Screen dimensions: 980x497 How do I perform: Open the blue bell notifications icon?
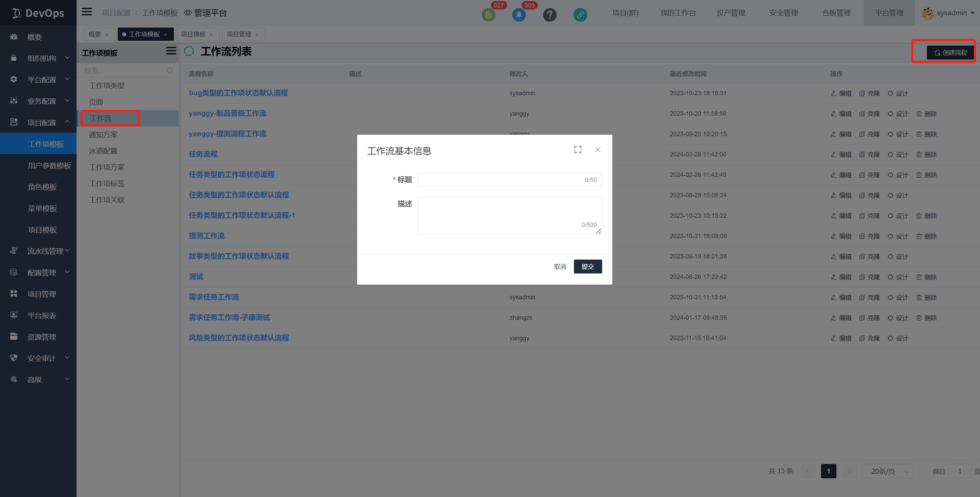519,15
